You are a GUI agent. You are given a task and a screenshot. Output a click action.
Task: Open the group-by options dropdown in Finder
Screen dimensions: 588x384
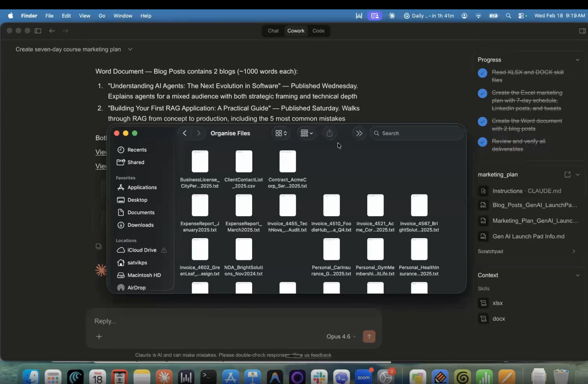pos(307,133)
